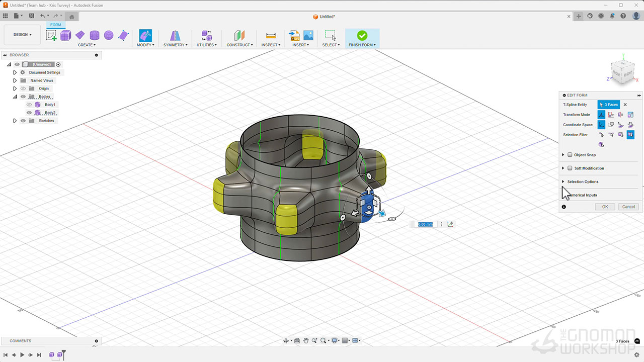Select the Vertex selection filter icon

pyautogui.click(x=601, y=135)
